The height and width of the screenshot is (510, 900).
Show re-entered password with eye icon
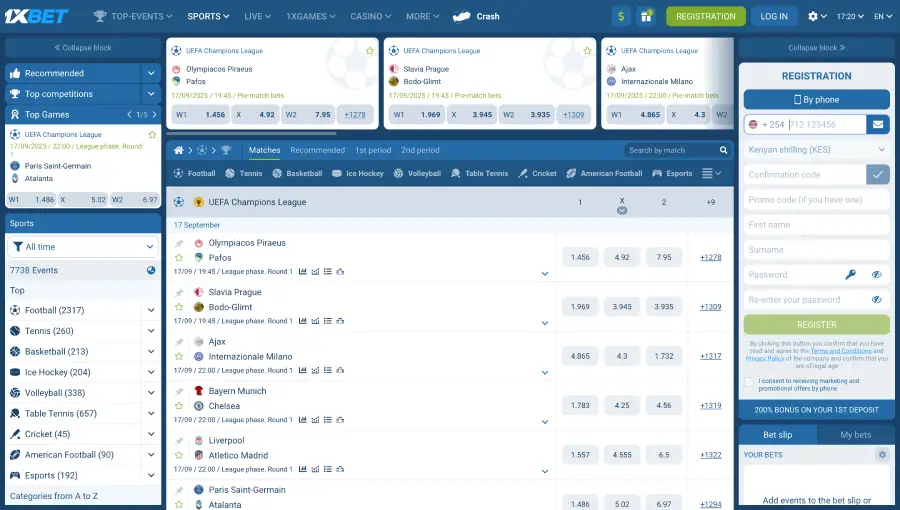876,299
